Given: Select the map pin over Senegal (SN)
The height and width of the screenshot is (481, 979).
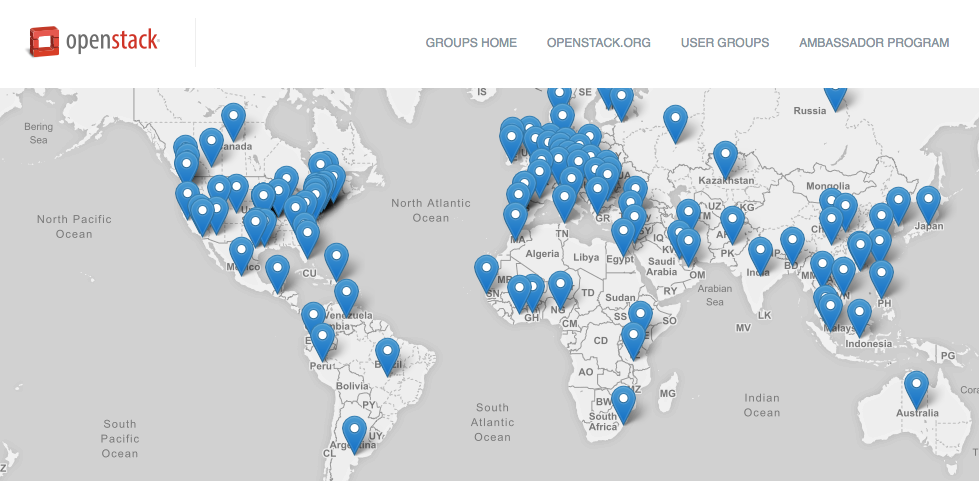Looking at the screenshot, I should click(x=486, y=272).
